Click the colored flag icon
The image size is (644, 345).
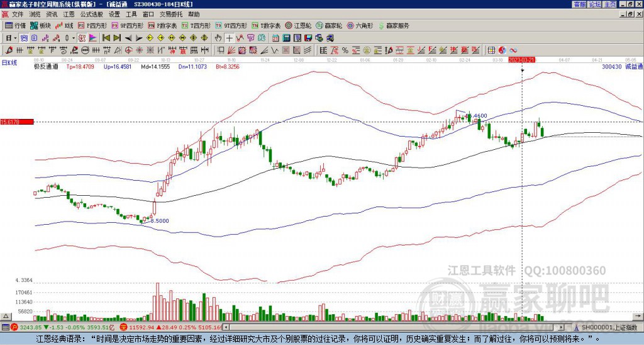pos(93,38)
